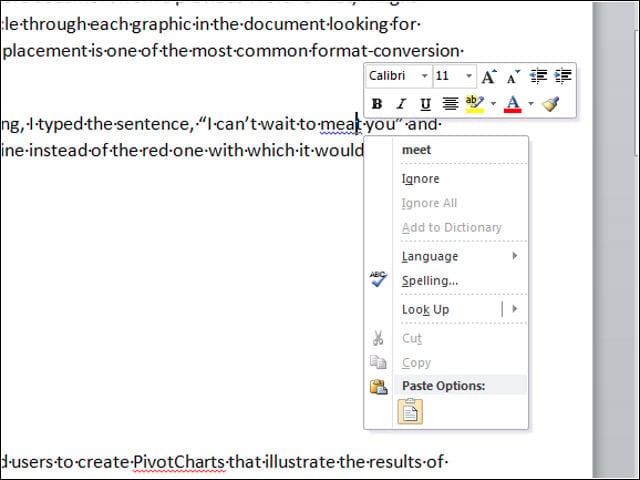640x480 pixels.
Task: Click the Paste clipboard icon beside Paste Options
Action: point(378,386)
